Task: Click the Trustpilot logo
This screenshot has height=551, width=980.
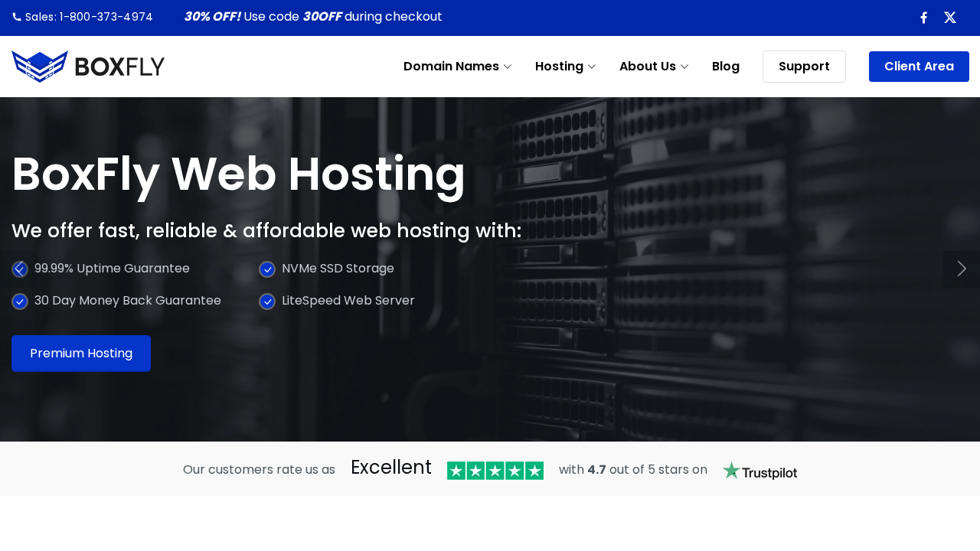Action: tap(759, 471)
